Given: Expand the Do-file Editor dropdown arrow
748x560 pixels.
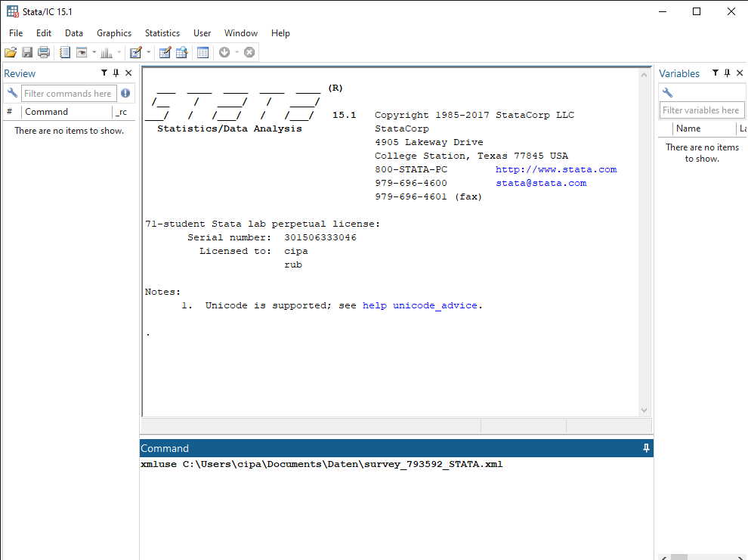Looking at the screenshot, I should (x=148, y=52).
